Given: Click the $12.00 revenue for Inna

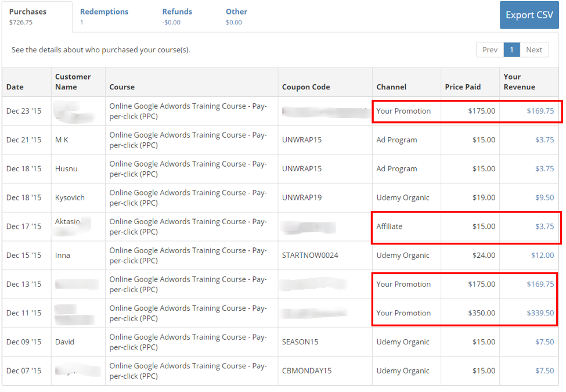Looking at the screenshot, I should click(x=542, y=256).
